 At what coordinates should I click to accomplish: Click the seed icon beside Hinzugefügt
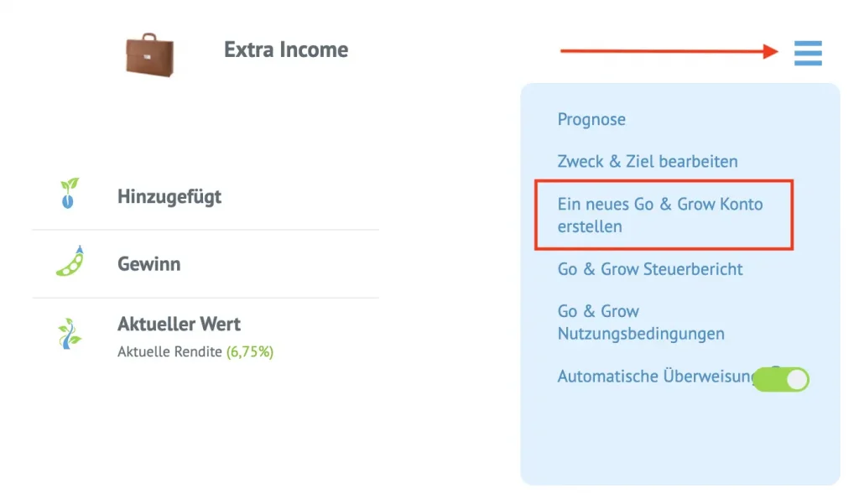point(69,194)
